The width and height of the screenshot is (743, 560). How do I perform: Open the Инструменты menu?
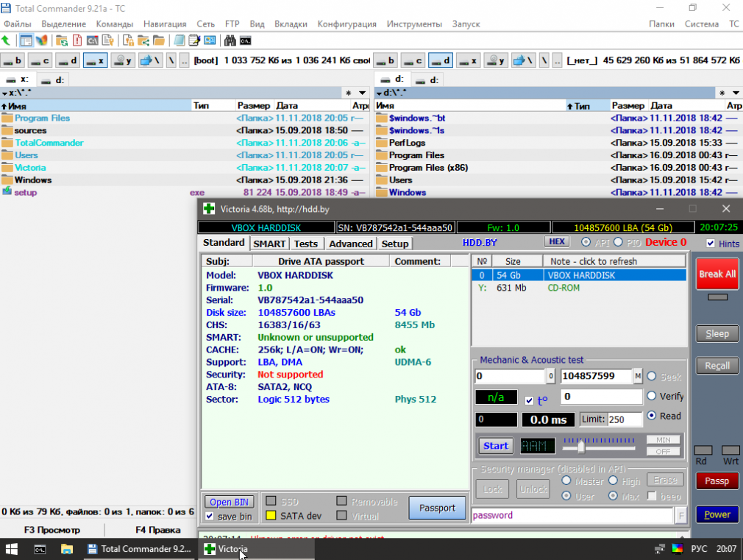[x=414, y=24]
